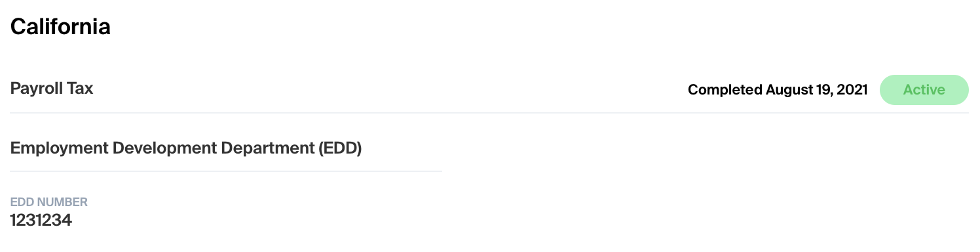This screenshot has width=980, height=252.
Task: Select the California state heading
Action: pos(60,27)
